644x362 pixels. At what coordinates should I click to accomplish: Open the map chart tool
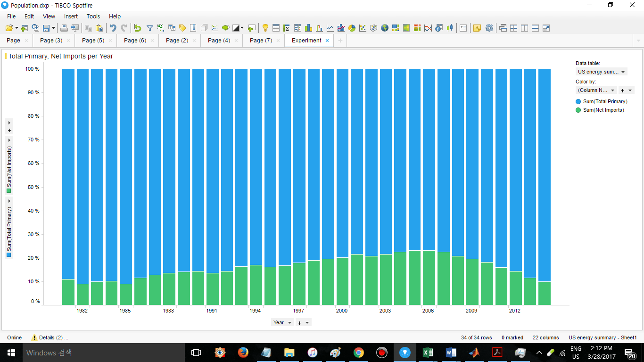point(384,28)
